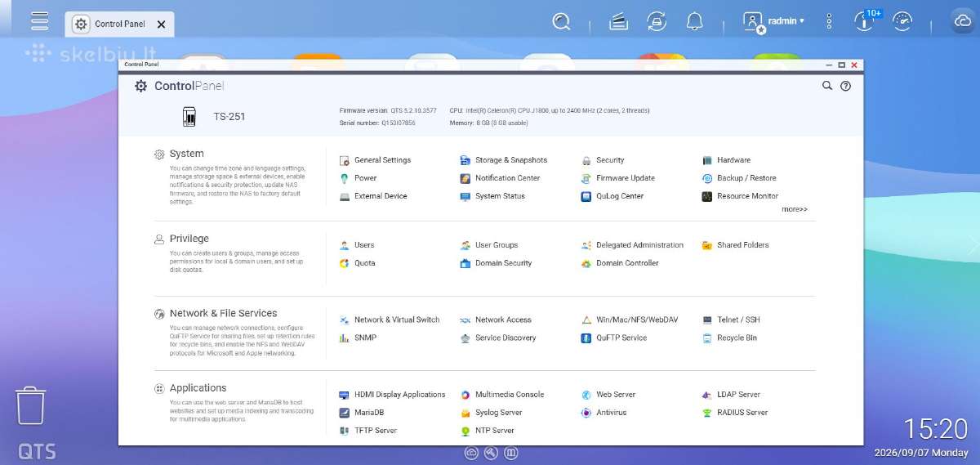Screen dimensions: 980x465
Task: Open the desktop search magnifier icon
Action: [x=561, y=22]
